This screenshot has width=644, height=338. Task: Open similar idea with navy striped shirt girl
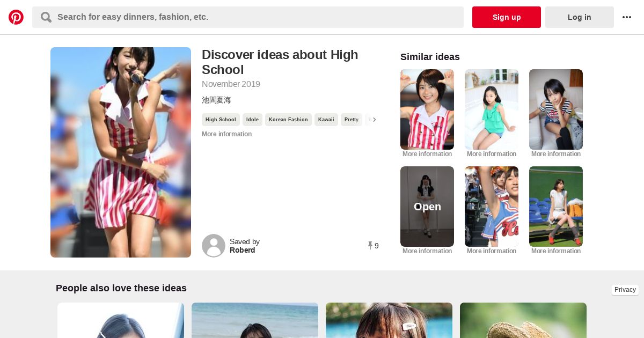[x=556, y=109]
